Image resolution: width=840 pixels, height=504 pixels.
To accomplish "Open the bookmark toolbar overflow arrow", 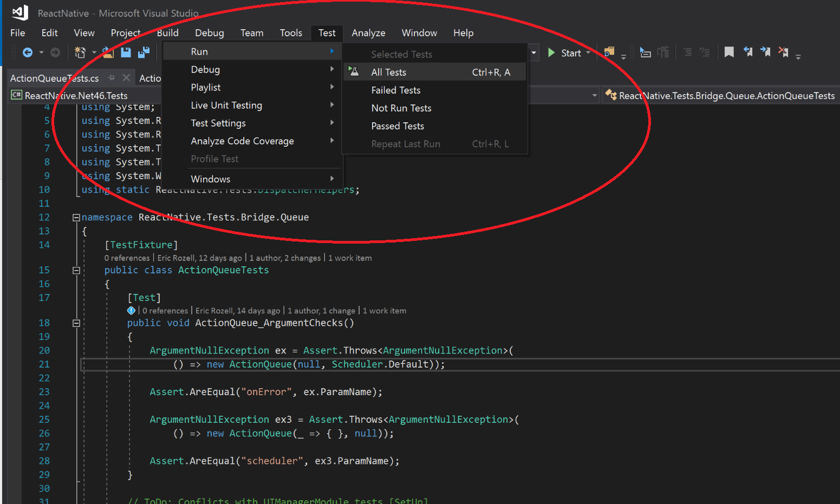I will 798,56.
